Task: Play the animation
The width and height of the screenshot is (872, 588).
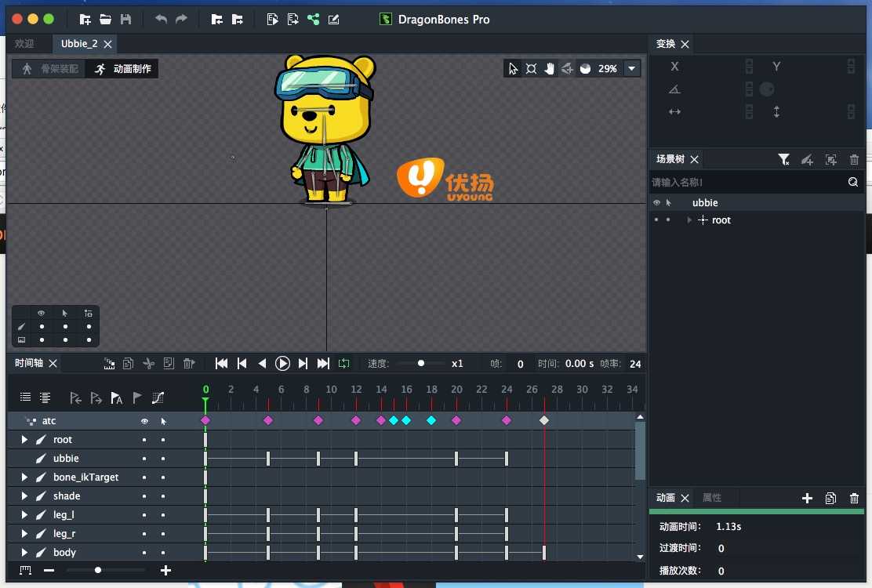Action: 282,364
